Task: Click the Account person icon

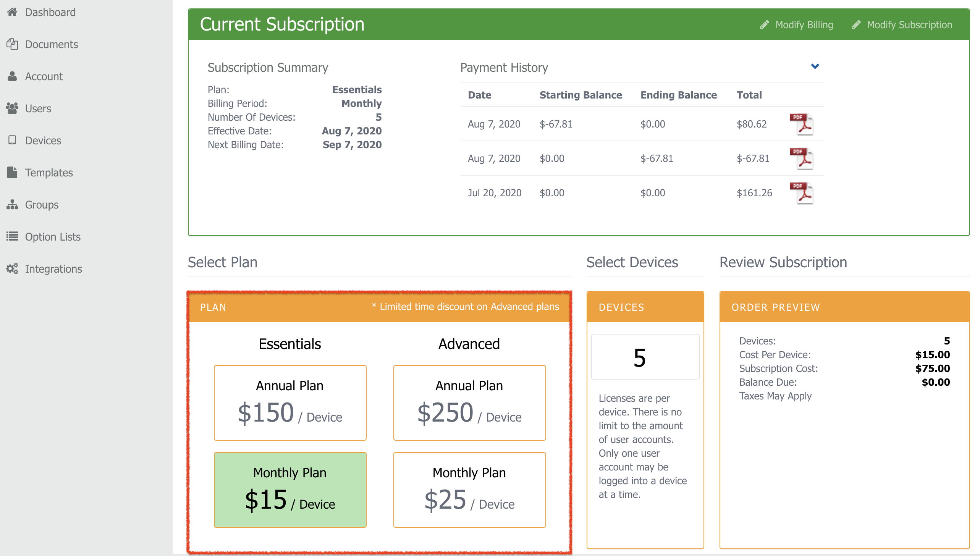Action: coord(13,76)
